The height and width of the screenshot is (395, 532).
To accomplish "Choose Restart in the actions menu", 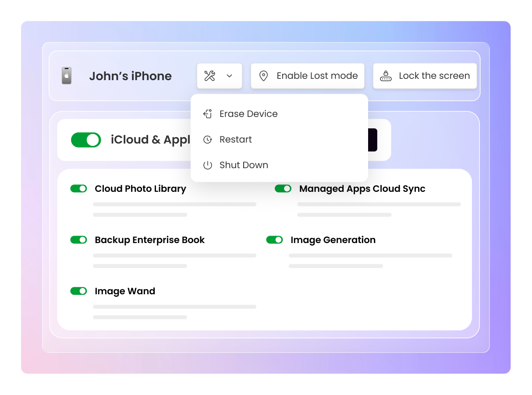I will 236,140.
